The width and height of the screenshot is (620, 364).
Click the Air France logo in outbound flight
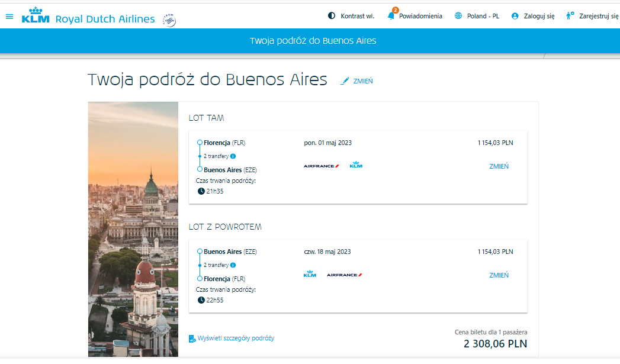[322, 166]
